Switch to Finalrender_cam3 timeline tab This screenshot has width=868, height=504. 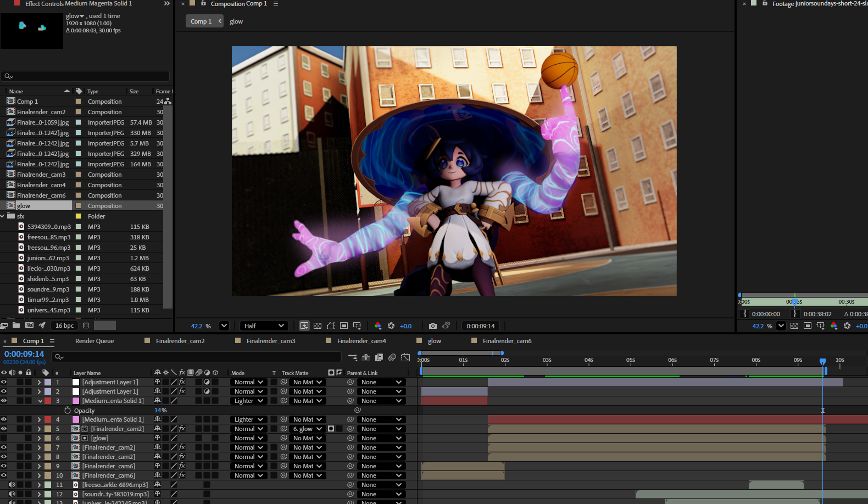point(271,341)
